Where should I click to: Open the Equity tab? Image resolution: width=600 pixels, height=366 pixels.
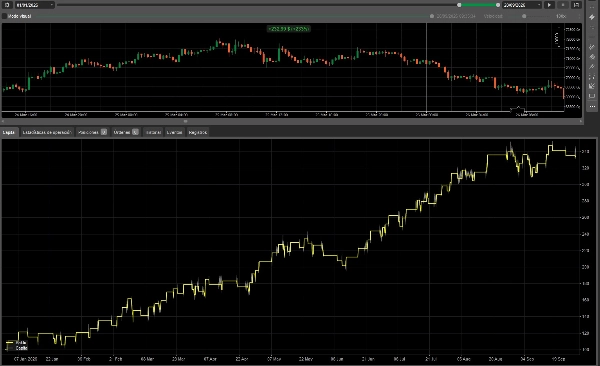click(x=9, y=132)
